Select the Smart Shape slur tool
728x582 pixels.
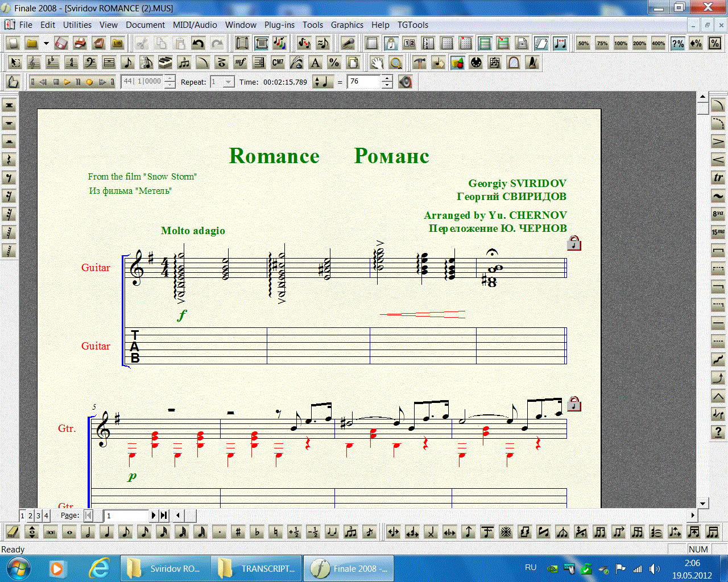[203, 63]
